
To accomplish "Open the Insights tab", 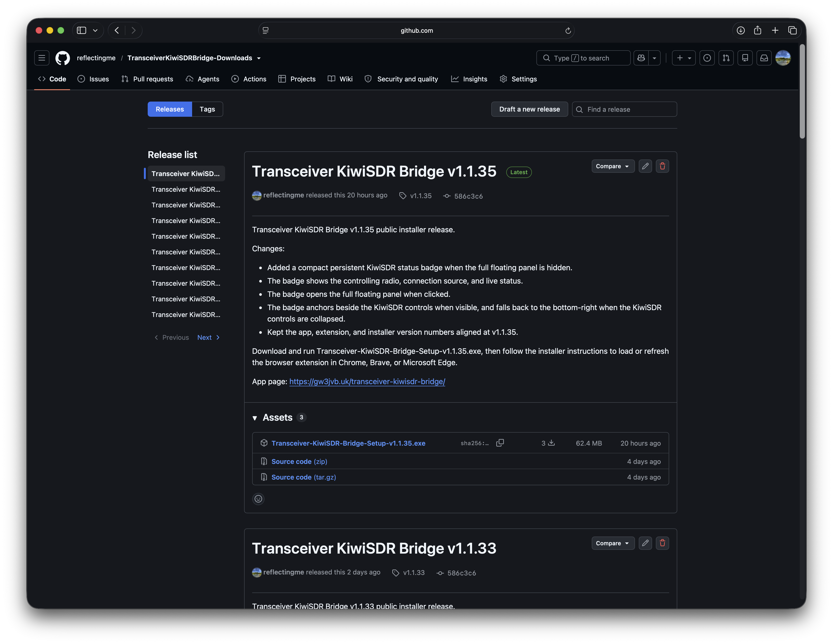I will (469, 79).
